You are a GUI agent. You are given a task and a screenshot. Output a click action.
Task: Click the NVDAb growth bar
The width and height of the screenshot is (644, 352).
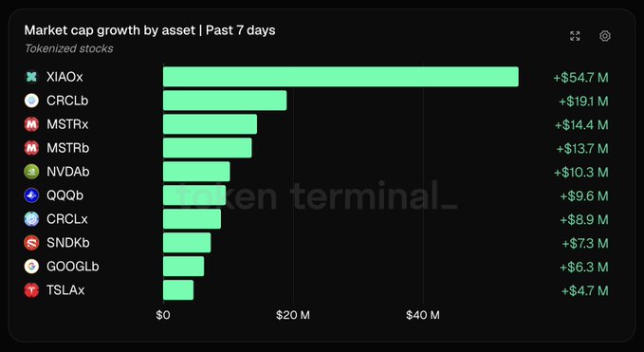coord(196,172)
